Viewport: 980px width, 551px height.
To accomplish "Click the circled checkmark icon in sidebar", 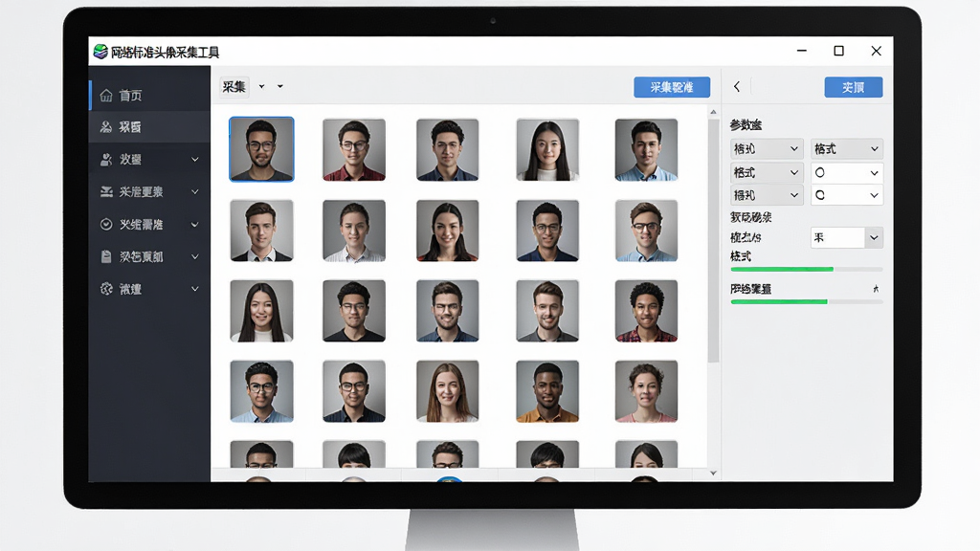I will 106,224.
